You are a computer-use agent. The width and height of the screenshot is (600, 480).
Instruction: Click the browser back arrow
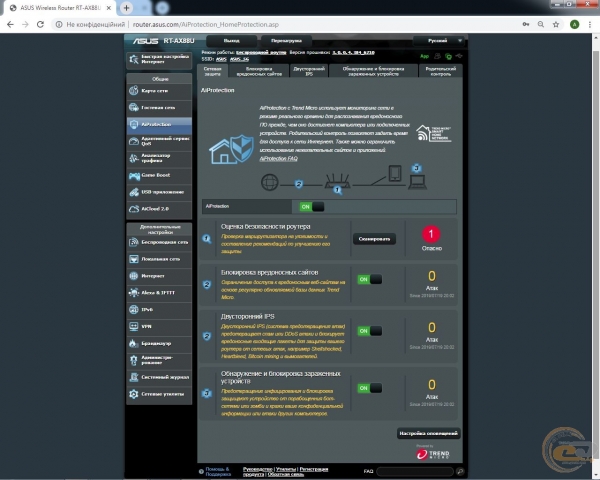pyautogui.click(x=10, y=24)
